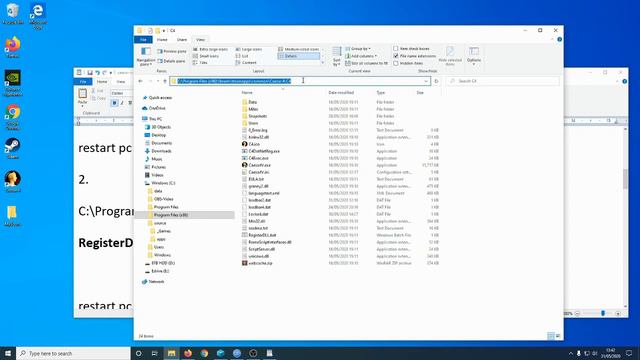Open the Group by dropdown
This screenshot has width=640, height=360.
tap(358, 49)
